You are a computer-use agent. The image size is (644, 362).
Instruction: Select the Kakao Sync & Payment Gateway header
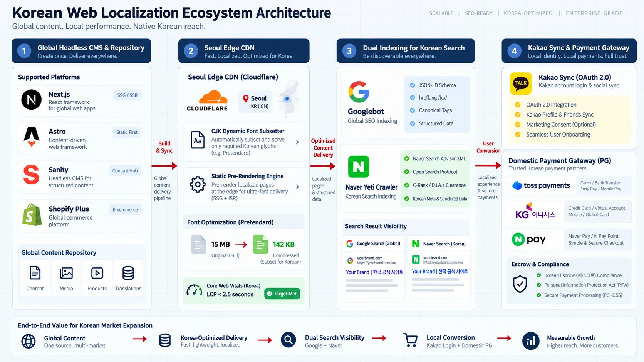(x=569, y=51)
